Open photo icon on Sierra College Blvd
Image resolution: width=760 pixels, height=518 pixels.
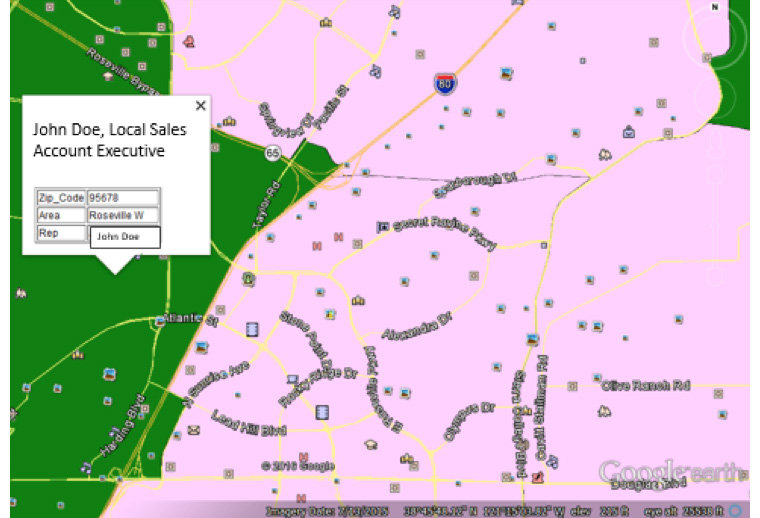pos(532,340)
